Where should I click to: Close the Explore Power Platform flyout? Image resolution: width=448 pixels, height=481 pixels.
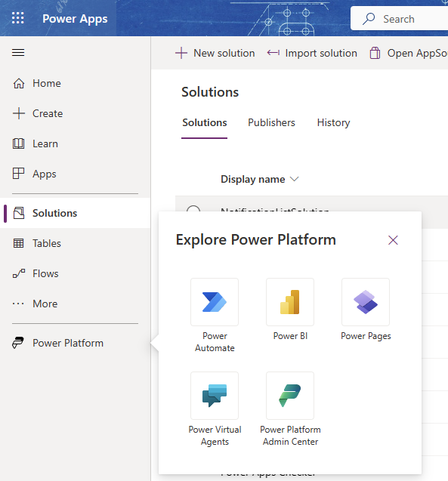(x=393, y=240)
